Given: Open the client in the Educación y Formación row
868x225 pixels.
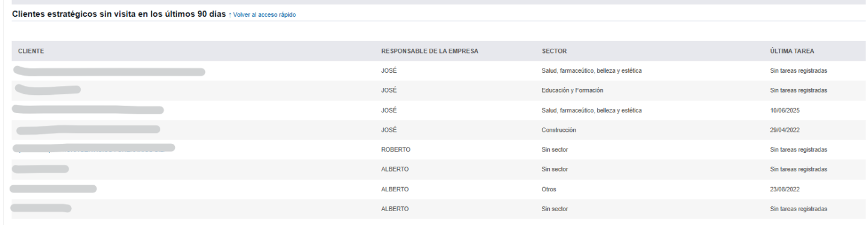Looking at the screenshot, I should coord(48,90).
